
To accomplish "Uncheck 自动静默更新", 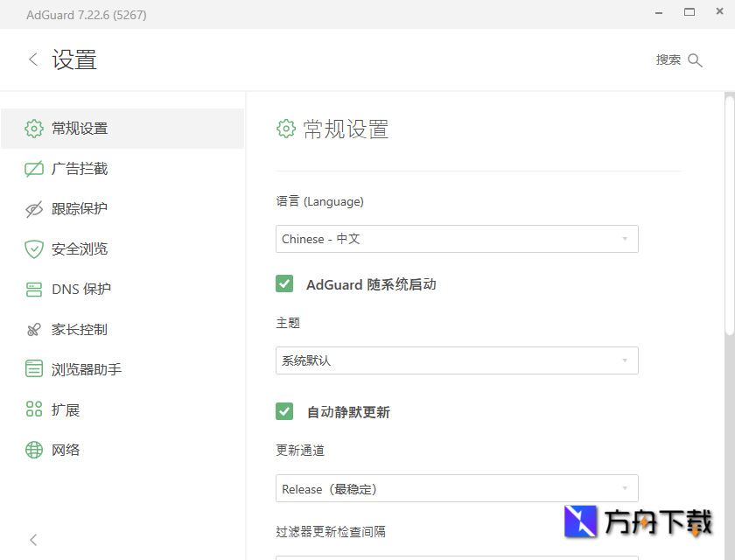I will pos(284,410).
